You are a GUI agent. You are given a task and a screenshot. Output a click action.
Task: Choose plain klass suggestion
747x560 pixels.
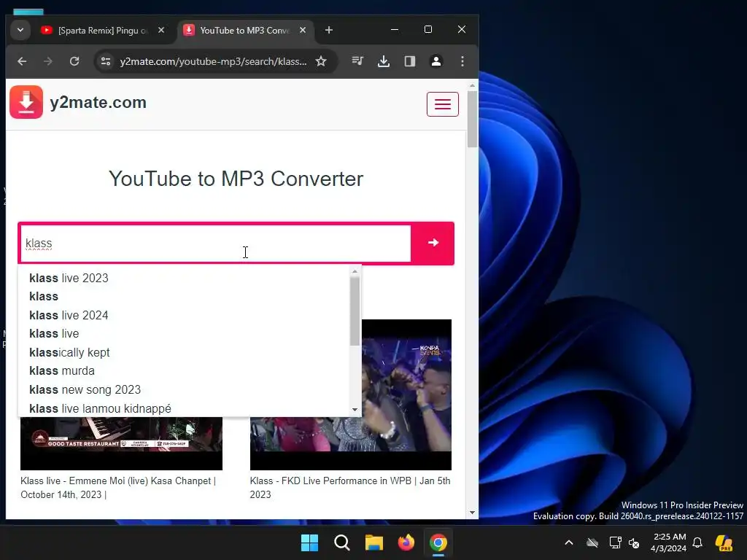(x=184, y=296)
